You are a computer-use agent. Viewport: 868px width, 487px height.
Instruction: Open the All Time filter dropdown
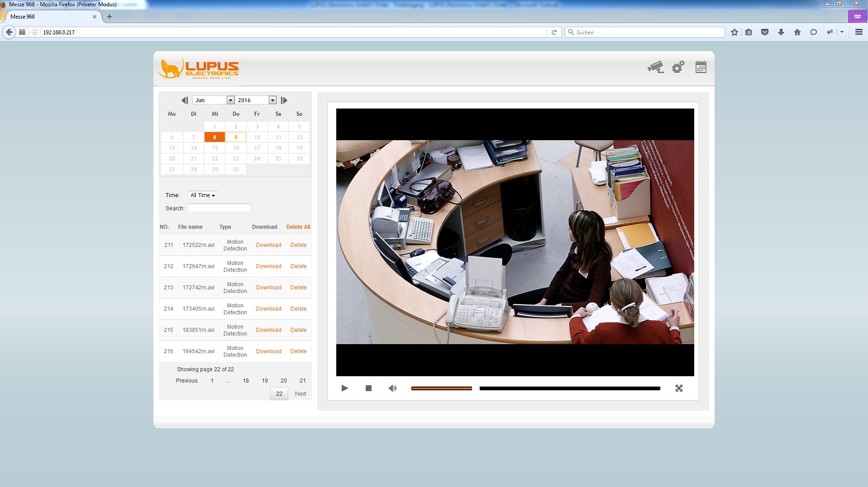[202, 195]
